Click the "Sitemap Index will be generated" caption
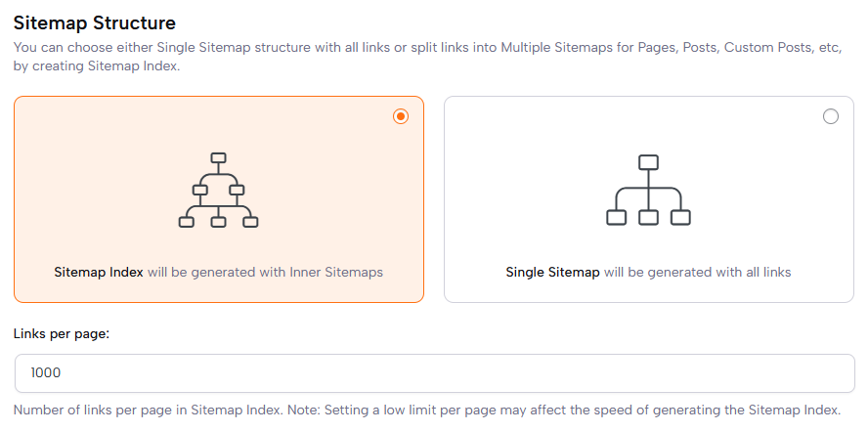Screen dimensions: 868x432 coord(218,272)
